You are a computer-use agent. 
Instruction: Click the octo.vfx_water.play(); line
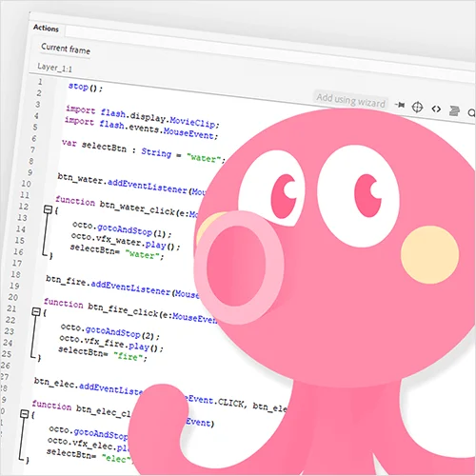pyautogui.click(x=126, y=241)
